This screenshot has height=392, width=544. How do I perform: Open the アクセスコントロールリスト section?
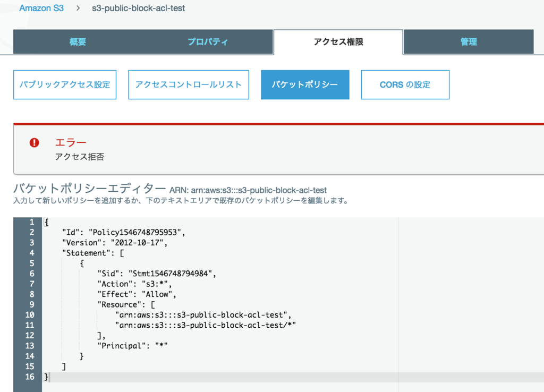[188, 84]
